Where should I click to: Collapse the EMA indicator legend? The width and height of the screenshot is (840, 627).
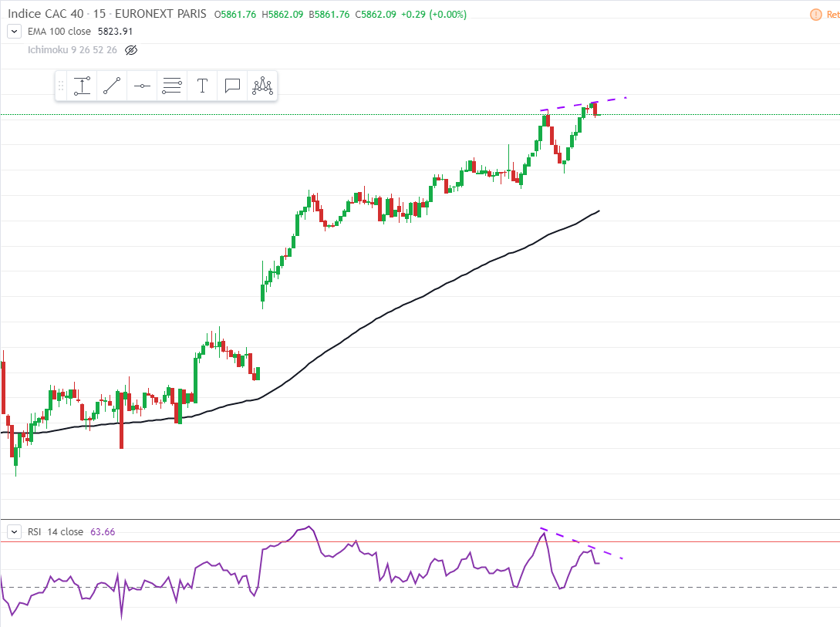[x=15, y=31]
